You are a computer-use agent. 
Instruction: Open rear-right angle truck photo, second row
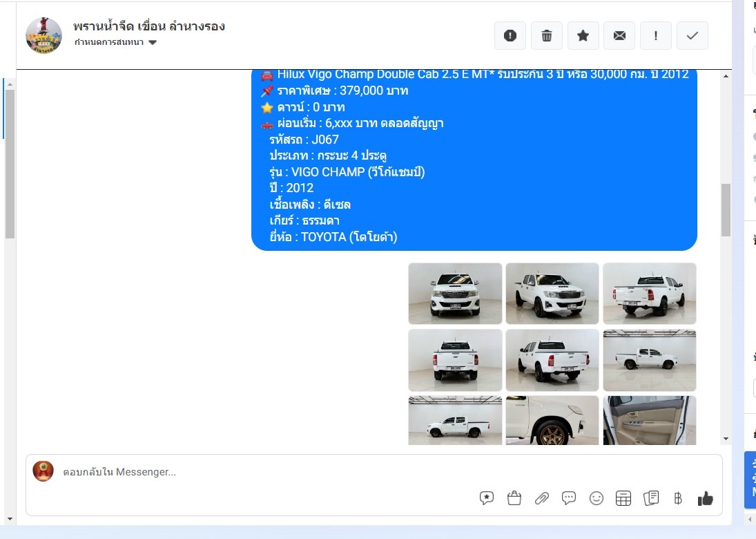552,360
